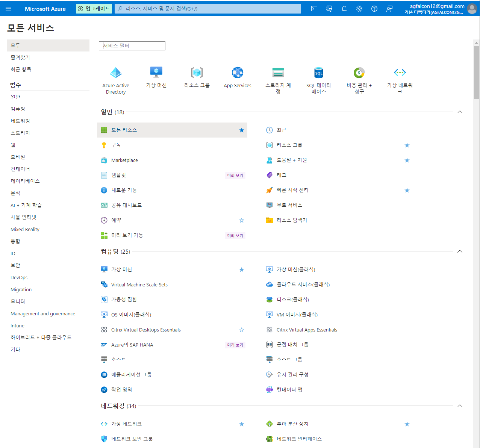Open the Azure Active Directory shortcut icon

(x=116, y=73)
